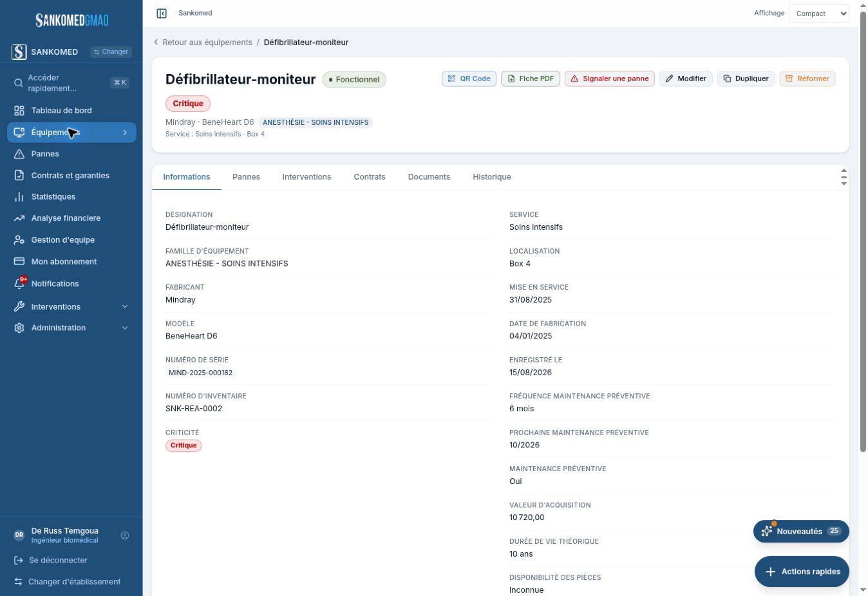Open the Affichage Compact dropdown
The image size is (868, 596).
pos(819,14)
